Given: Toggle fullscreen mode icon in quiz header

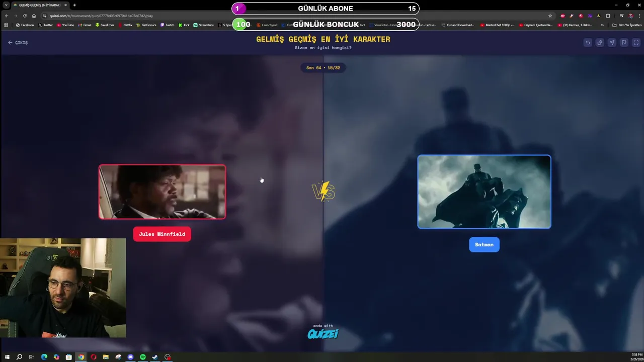Looking at the screenshot, I should (x=636, y=43).
